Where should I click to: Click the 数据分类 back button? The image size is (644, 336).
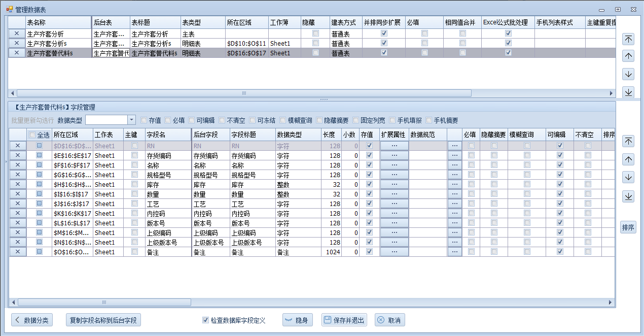click(32, 320)
